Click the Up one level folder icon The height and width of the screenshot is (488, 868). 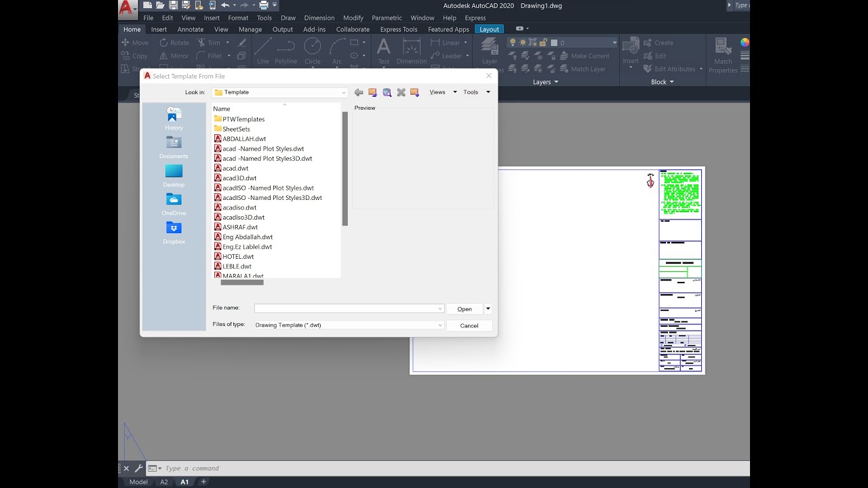372,92
